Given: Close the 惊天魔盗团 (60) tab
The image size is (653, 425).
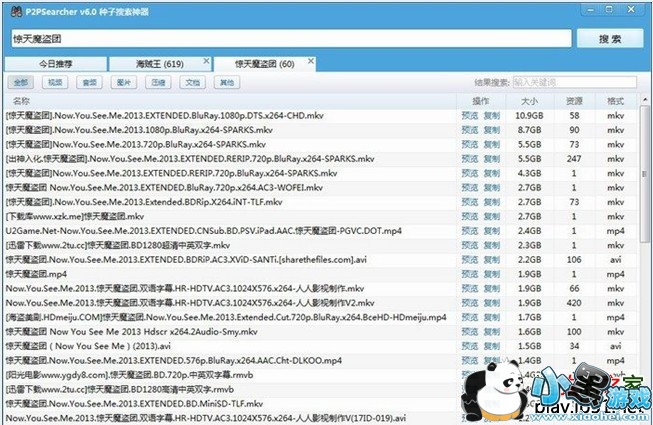Looking at the screenshot, I should pos(311,61).
